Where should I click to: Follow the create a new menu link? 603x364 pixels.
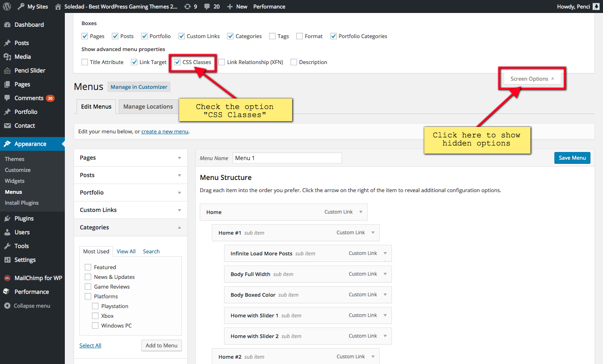[165, 131]
